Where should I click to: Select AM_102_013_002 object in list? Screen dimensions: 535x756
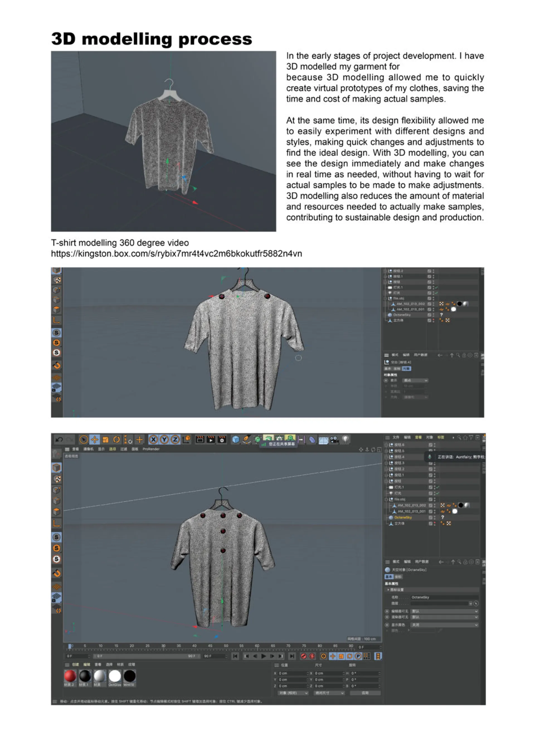pyautogui.click(x=412, y=505)
